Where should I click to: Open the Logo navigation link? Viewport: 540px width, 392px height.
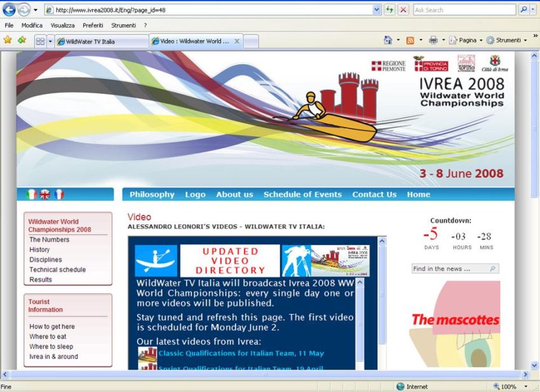click(x=195, y=194)
